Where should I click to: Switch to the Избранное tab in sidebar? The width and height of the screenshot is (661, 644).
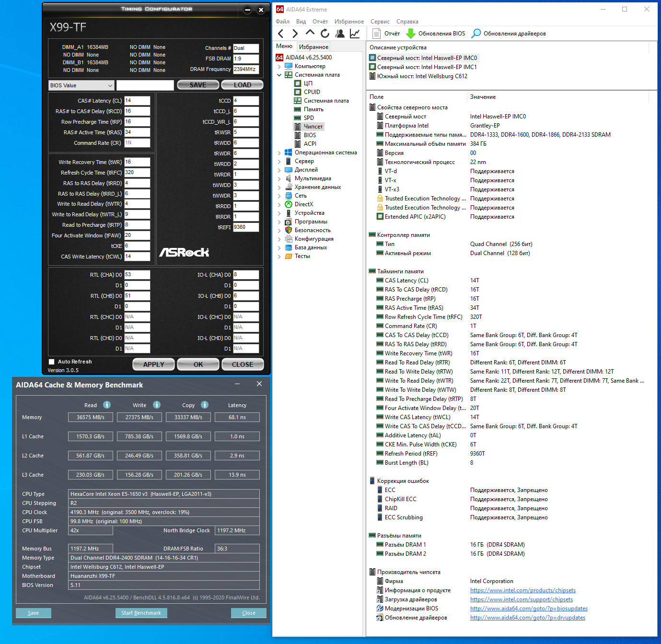point(314,47)
